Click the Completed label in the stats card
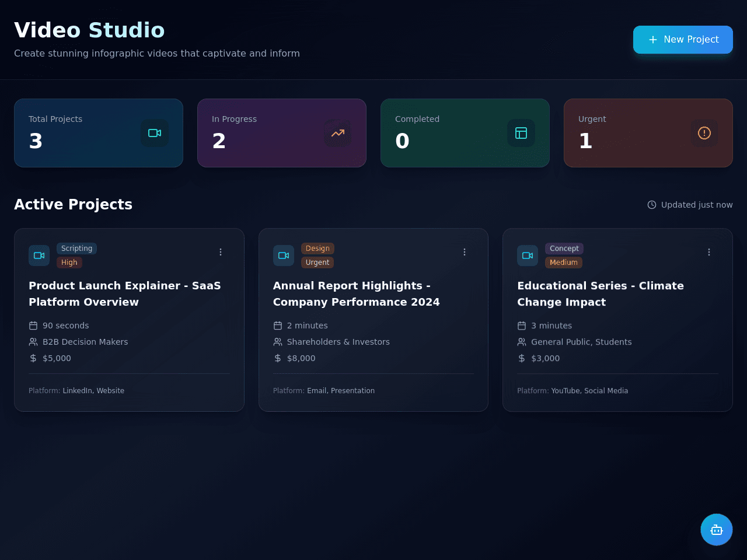The height and width of the screenshot is (560, 747). pos(417,119)
